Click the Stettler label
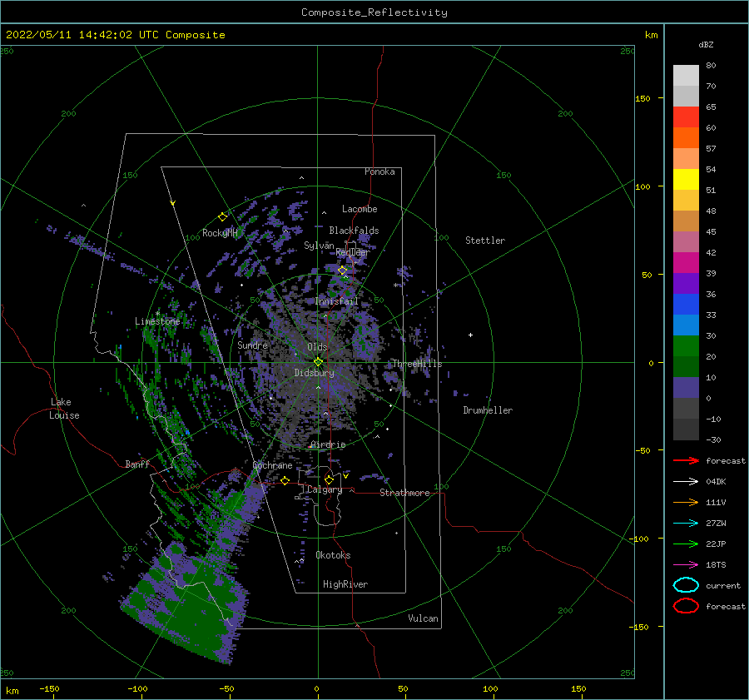Image resolution: width=749 pixels, height=700 pixels. 485,241
